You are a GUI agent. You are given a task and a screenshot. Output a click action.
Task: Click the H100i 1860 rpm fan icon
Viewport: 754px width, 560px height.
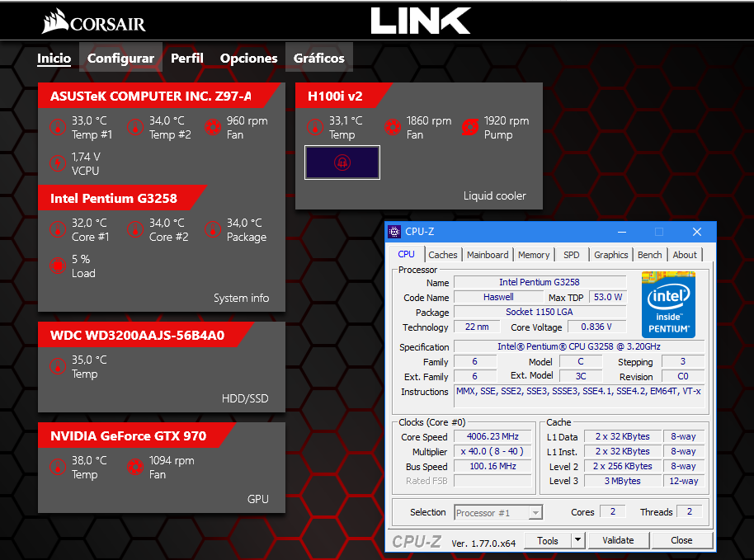[x=393, y=127]
